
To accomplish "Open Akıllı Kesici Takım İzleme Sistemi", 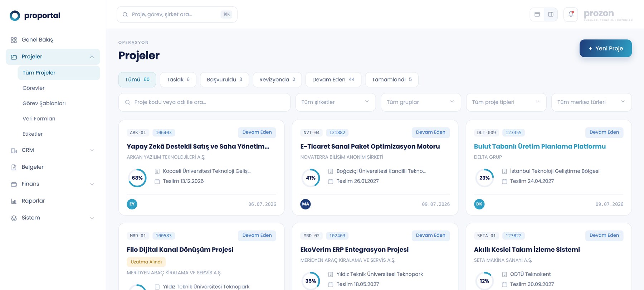I will click(527, 250).
